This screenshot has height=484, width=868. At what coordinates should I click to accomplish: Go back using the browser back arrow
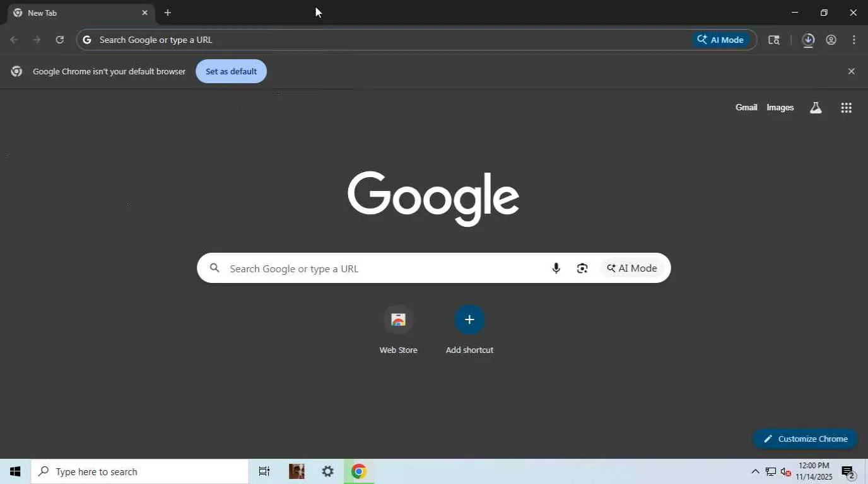point(14,40)
